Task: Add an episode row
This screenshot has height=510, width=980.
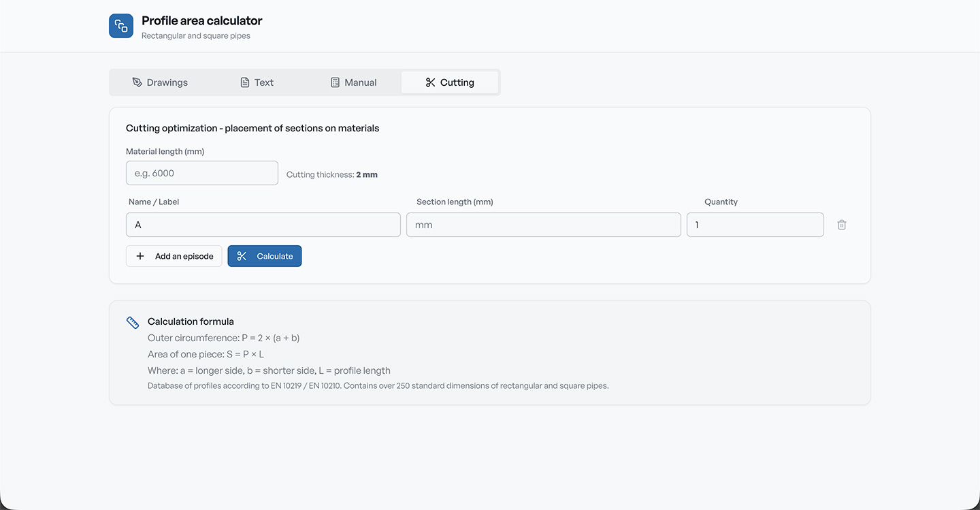Action: [174, 256]
